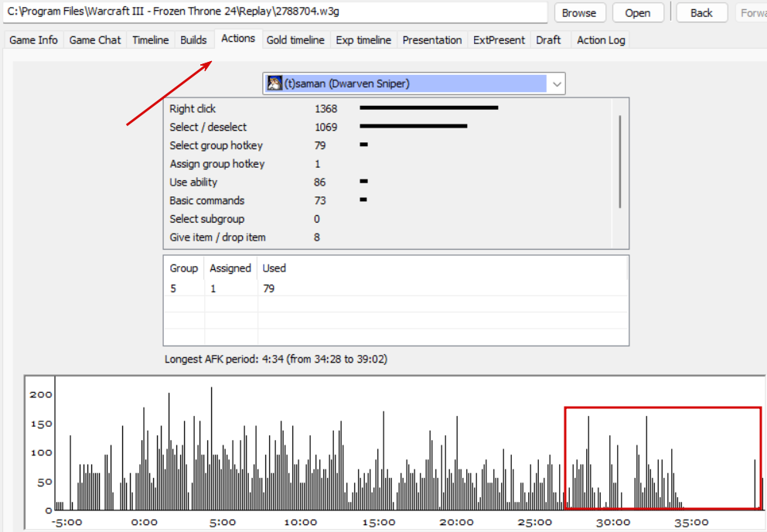Click the Right click count 1368

[x=326, y=109]
